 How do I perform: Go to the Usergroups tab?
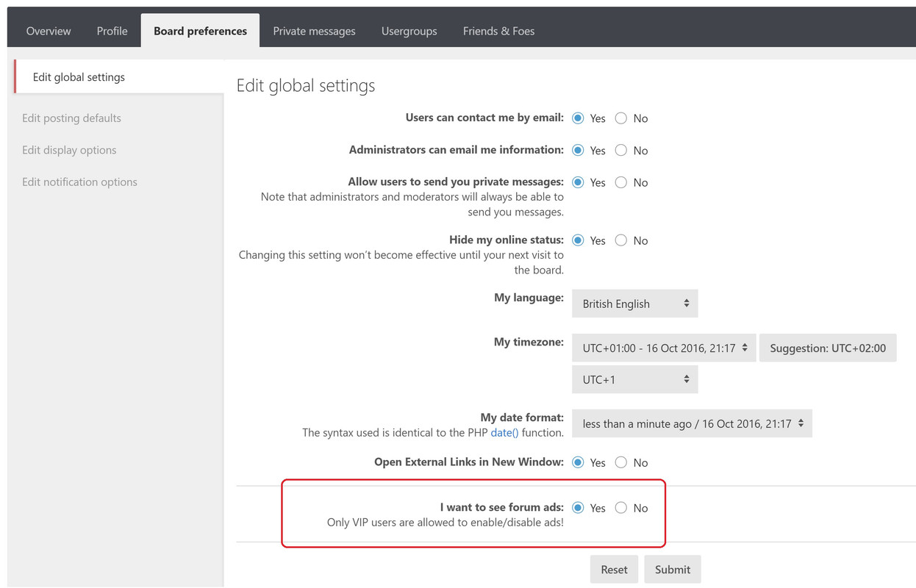pyautogui.click(x=409, y=31)
